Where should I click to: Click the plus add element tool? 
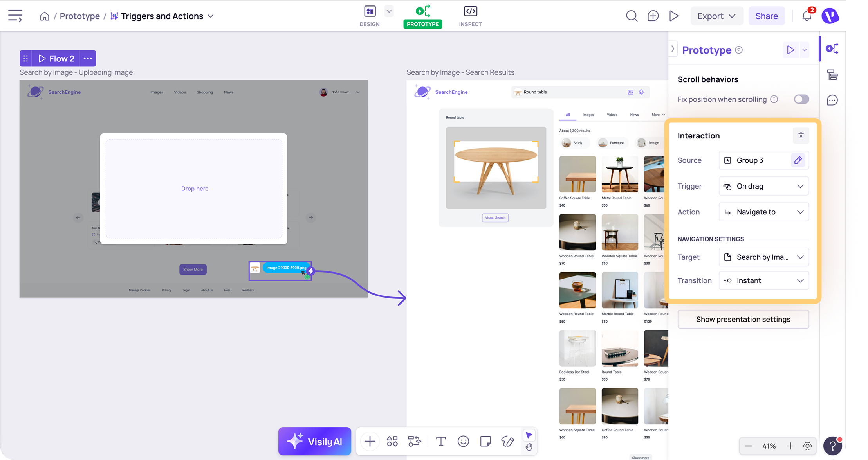click(370, 441)
